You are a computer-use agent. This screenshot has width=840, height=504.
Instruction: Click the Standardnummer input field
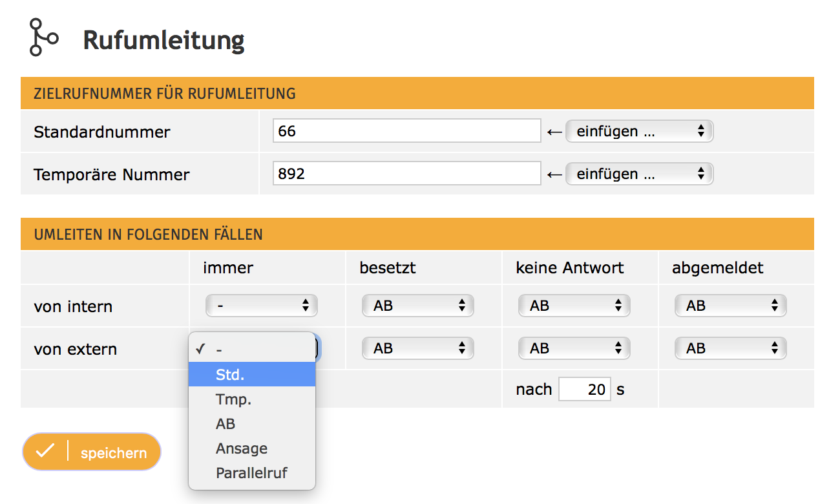pyautogui.click(x=406, y=131)
